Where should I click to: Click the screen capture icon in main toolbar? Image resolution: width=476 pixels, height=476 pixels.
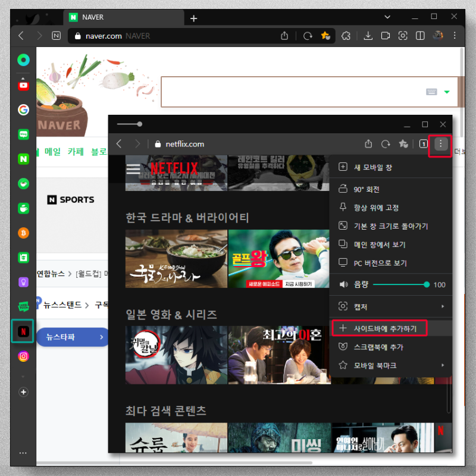point(403,36)
